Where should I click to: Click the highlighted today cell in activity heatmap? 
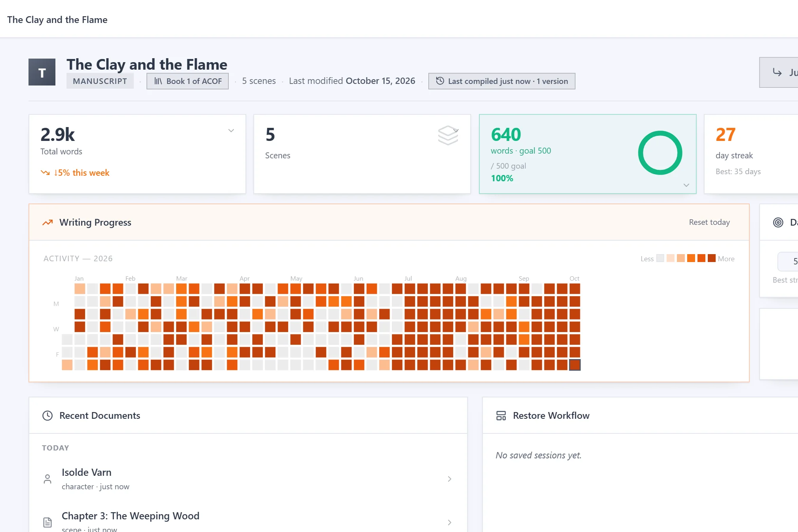click(x=575, y=365)
